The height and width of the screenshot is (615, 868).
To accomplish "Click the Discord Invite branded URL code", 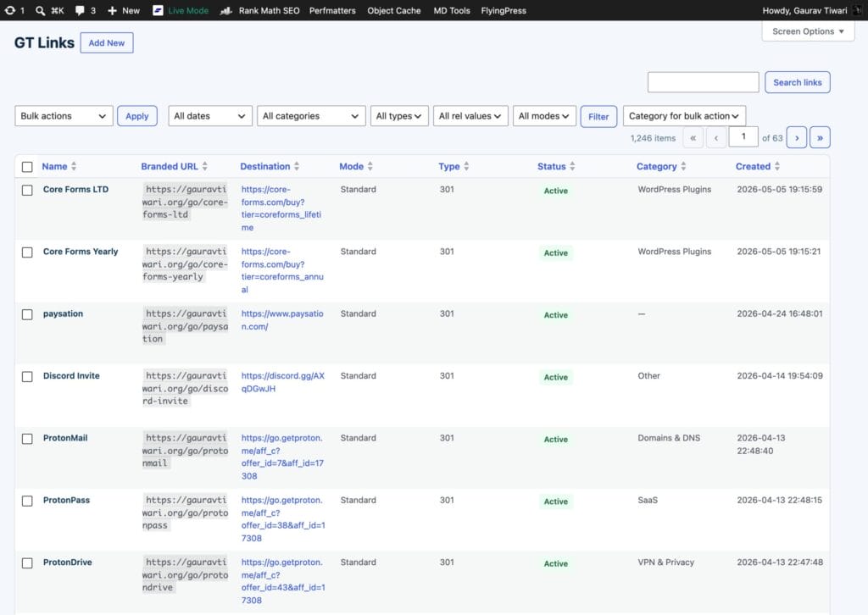I will tap(186, 388).
